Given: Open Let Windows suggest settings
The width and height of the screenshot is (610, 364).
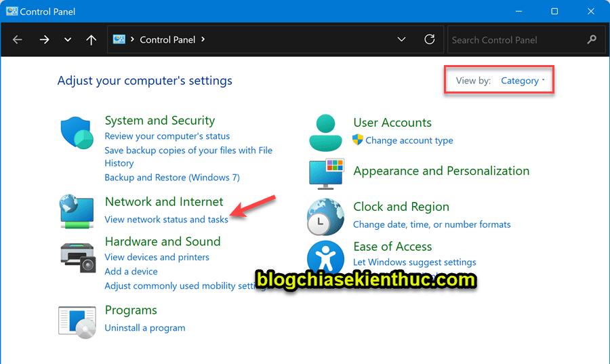Looking at the screenshot, I should point(414,262).
